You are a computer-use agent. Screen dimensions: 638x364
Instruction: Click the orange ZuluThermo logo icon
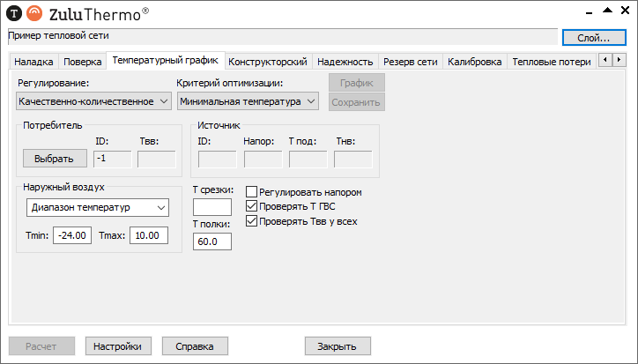[x=34, y=14]
